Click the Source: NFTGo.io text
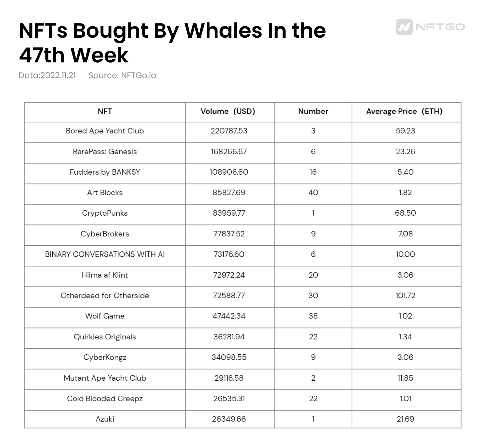Image resolution: width=485 pixels, height=448 pixels. tap(122, 75)
